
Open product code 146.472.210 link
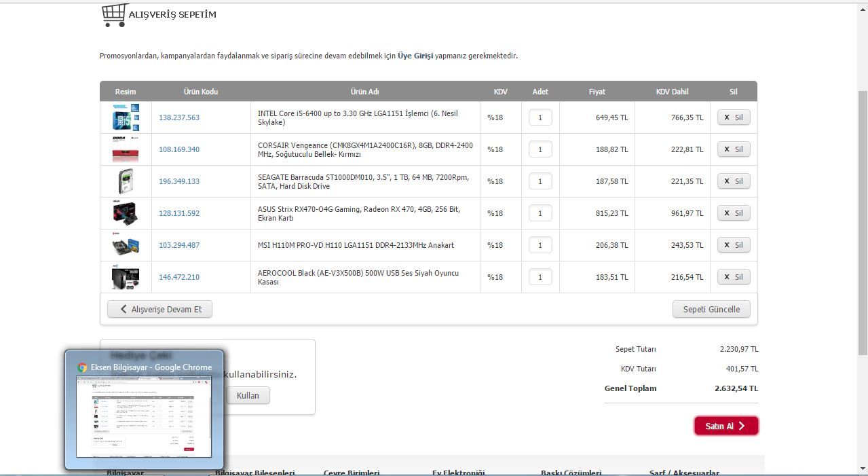179,277
